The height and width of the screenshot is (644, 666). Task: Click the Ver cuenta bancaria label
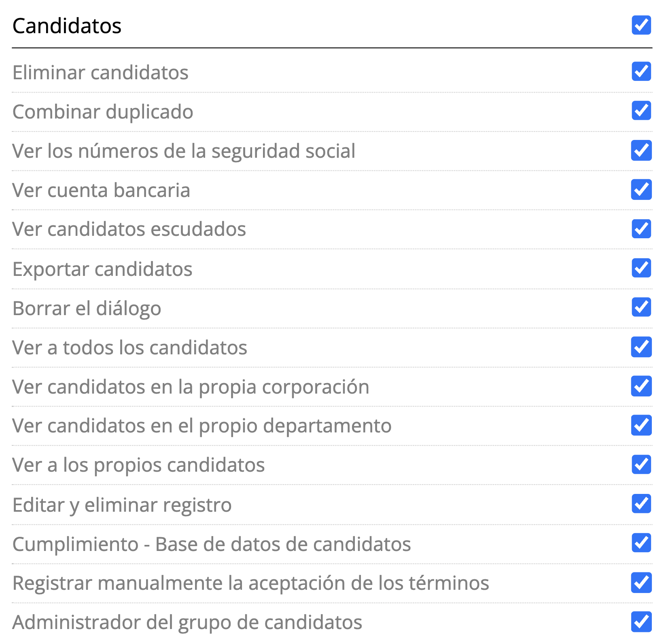click(101, 190)
